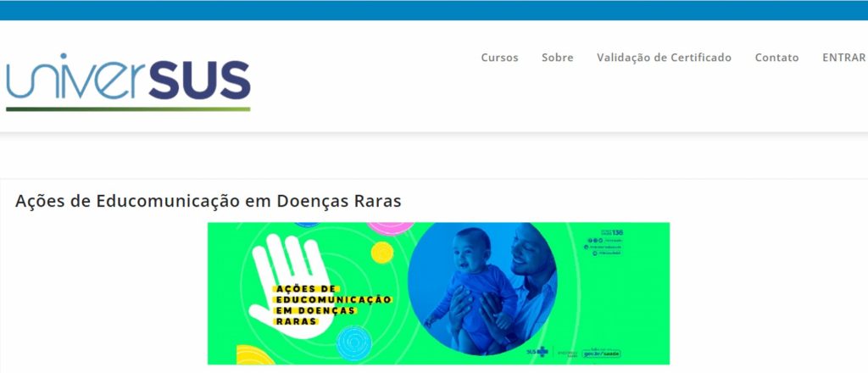Click the blue top header bar
This screenshot has height=373, width=868.
tap(434, 10)
